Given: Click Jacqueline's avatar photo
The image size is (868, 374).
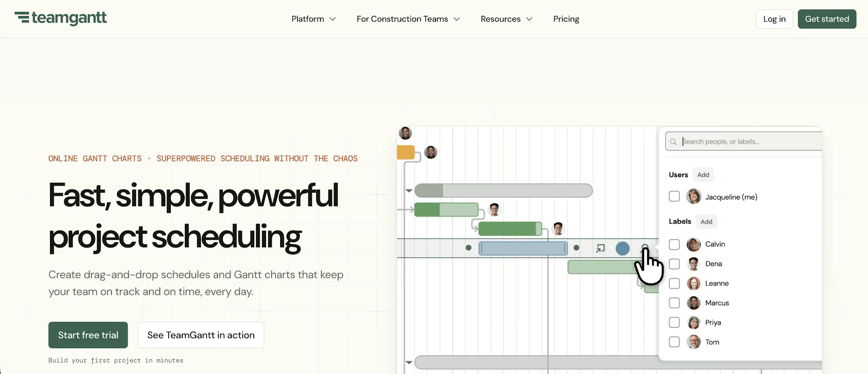Looking at the screenshot, I should coord(693,197).
